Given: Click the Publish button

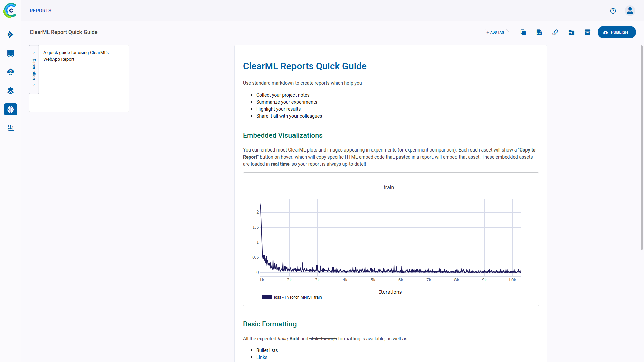Looking at the screenshot, I should 616,32.
